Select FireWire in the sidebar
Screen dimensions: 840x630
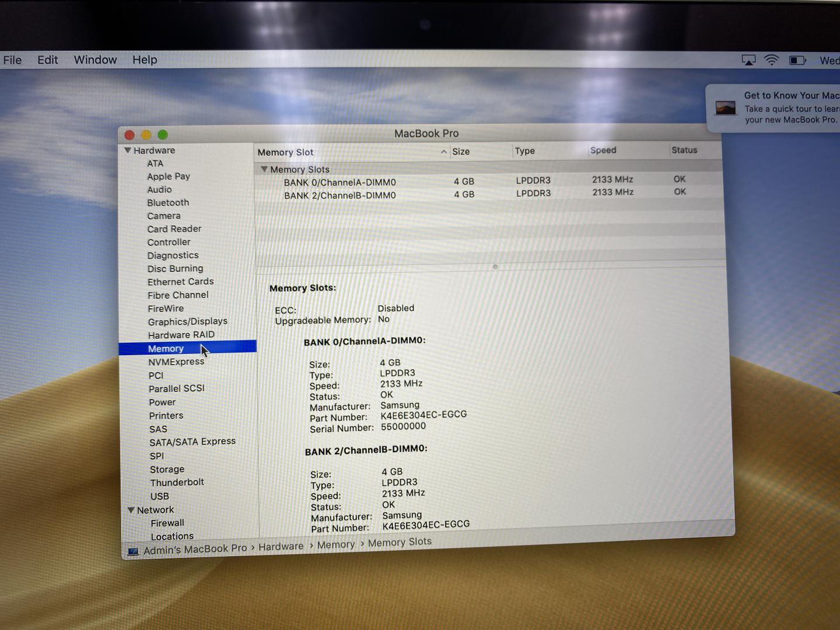pos(166,309)
